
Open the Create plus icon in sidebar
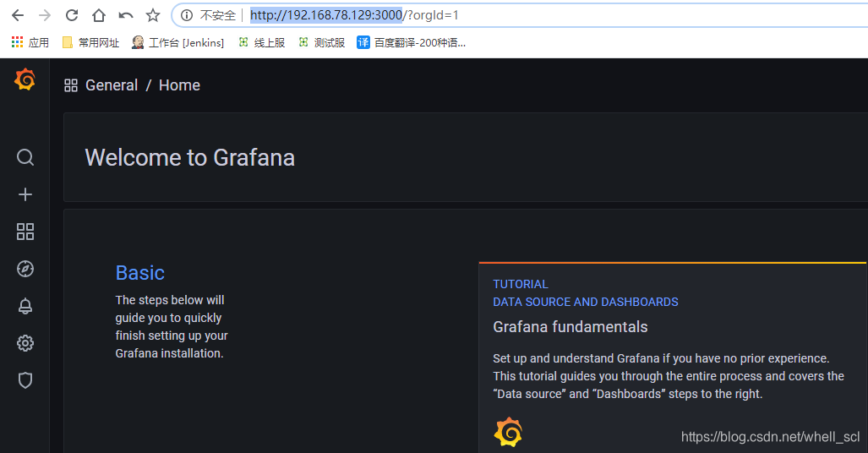[x=25, y=194]
